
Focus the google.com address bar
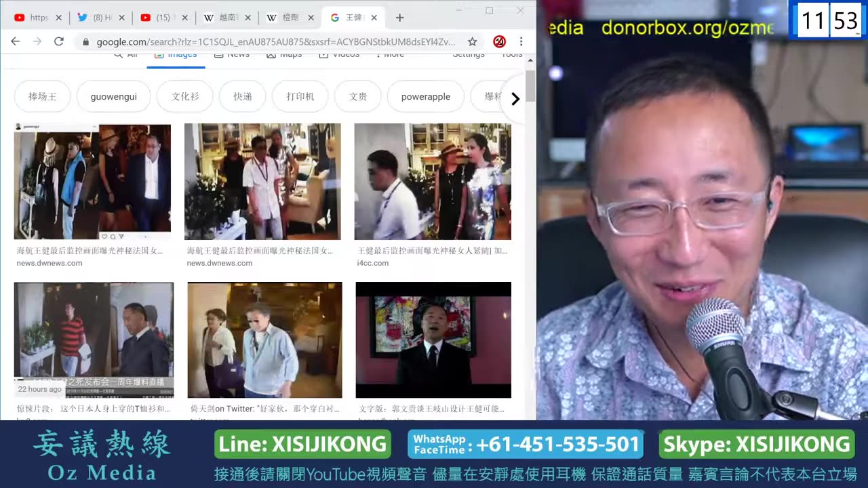click(x=275, y=42)
